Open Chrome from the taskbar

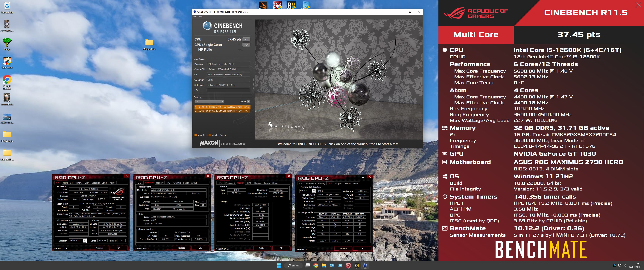[316, 265]
